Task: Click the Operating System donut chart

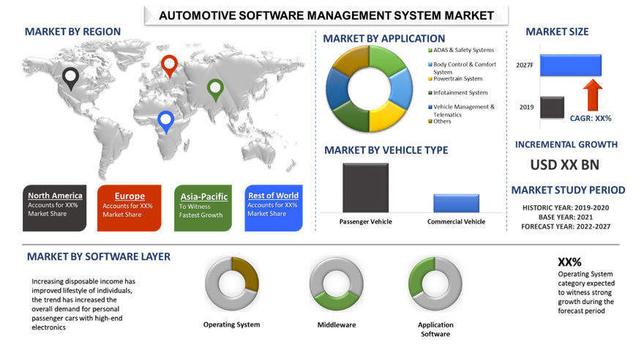Action: (232, 284)
